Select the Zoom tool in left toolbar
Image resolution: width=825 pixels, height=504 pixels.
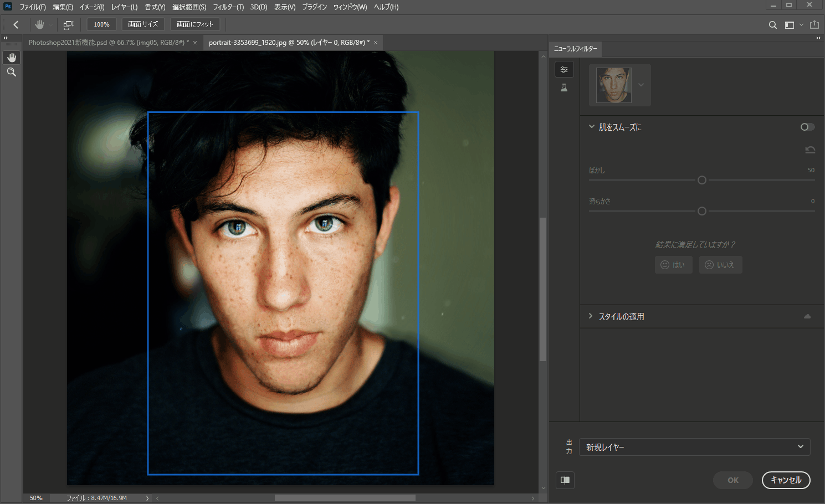click(x=12, y=72)
